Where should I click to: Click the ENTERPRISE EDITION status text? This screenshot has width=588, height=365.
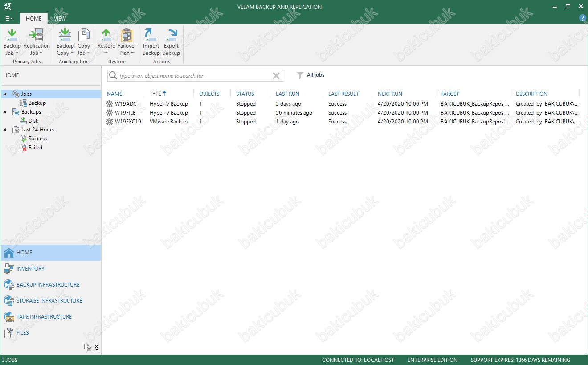click(x=433, y=360)
